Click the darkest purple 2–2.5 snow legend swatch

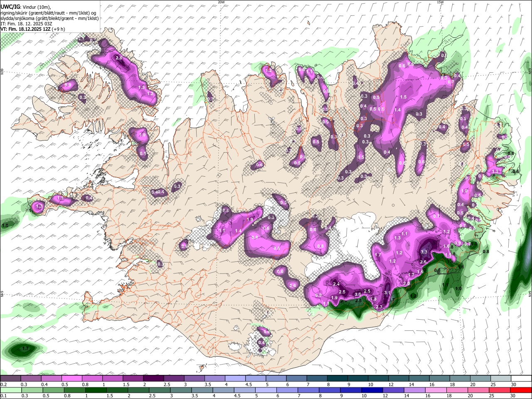click(x=153, y=379)
